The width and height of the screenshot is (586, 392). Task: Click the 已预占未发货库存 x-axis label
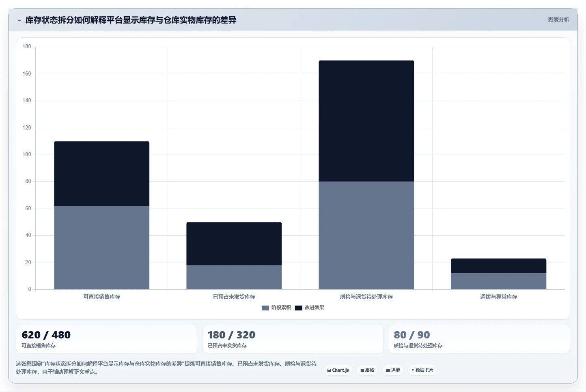pos(234,297)
